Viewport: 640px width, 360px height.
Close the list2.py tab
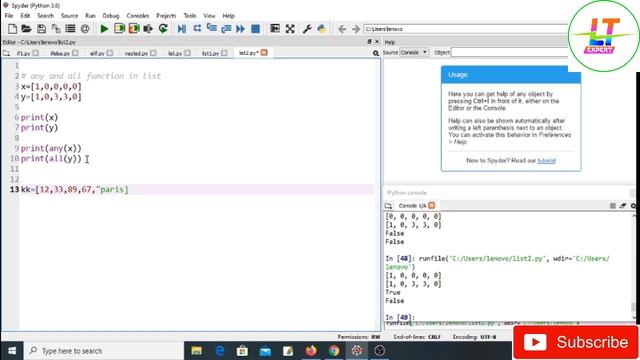click(x=264, y=53)
